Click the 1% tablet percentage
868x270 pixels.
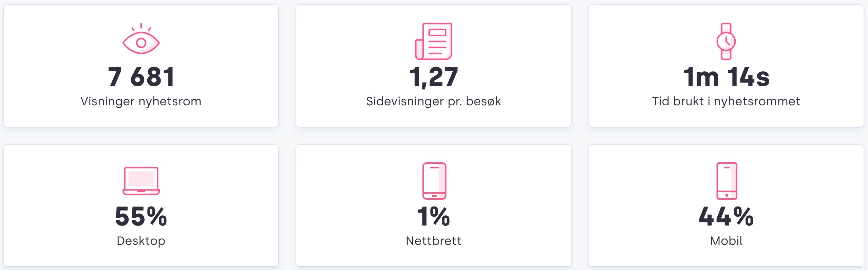(x=434, y=216)
